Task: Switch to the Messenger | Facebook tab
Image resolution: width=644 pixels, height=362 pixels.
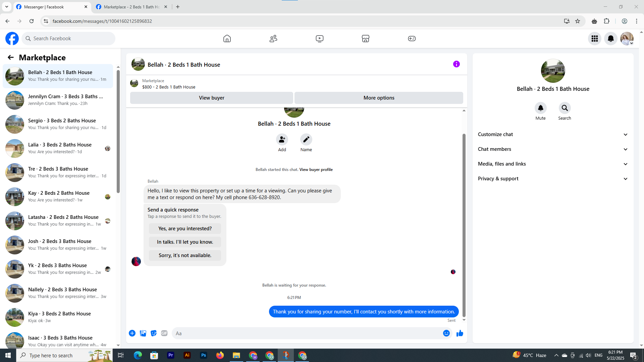Action: coord(52,7)
